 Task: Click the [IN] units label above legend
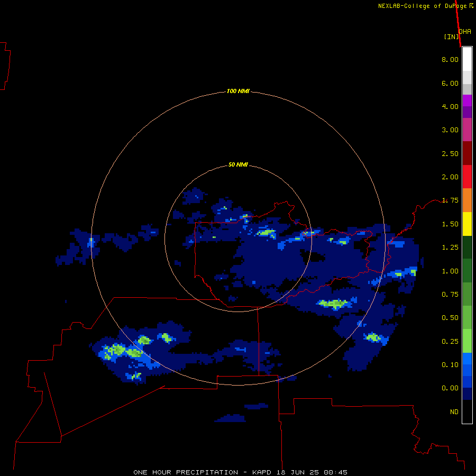tap(451, 36)
